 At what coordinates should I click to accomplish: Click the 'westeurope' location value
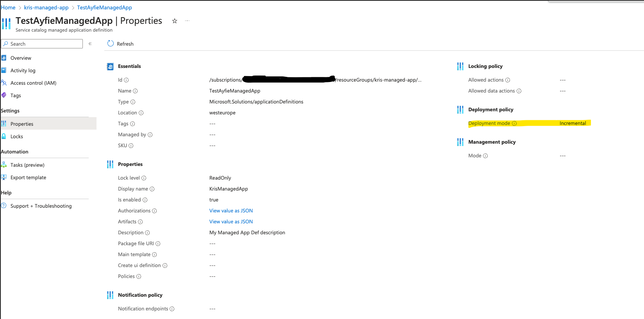pyautogui.click(x=222, y=112)
